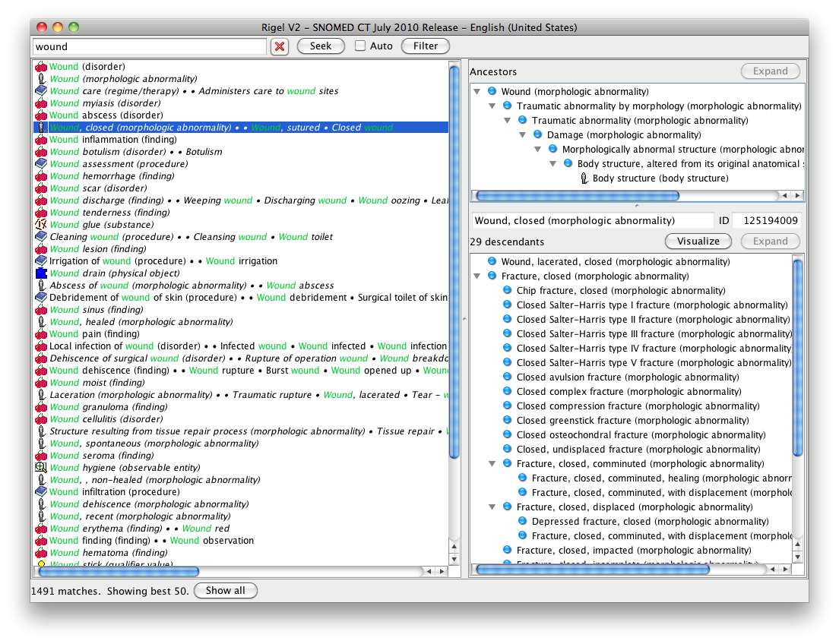Click magnifier icon beside Wound hygiene (observable entity)
Viewport: 839px width, 644px height.
41,468
